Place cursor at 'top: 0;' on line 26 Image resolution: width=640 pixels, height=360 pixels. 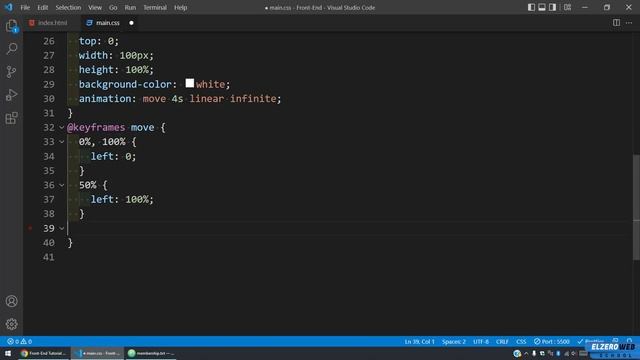99,41
